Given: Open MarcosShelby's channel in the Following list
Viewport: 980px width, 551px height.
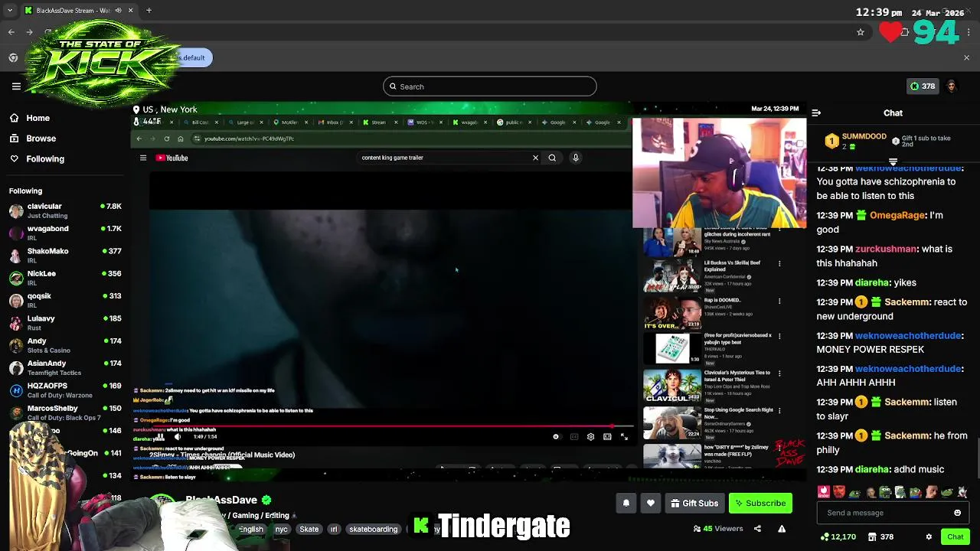Looking at the screenshot, I should pyautogui.click(x=65, y=412).
